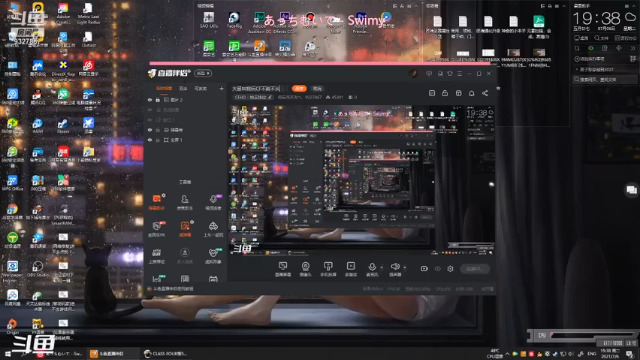Show the hidden source under 图片 2

[x=150, y=110]
